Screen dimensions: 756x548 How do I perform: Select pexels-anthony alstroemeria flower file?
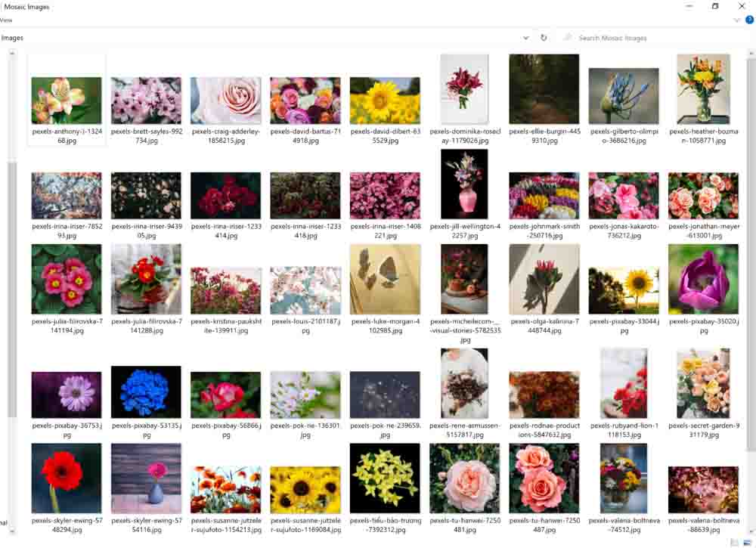pyautogui.click(x=67, y=101)
